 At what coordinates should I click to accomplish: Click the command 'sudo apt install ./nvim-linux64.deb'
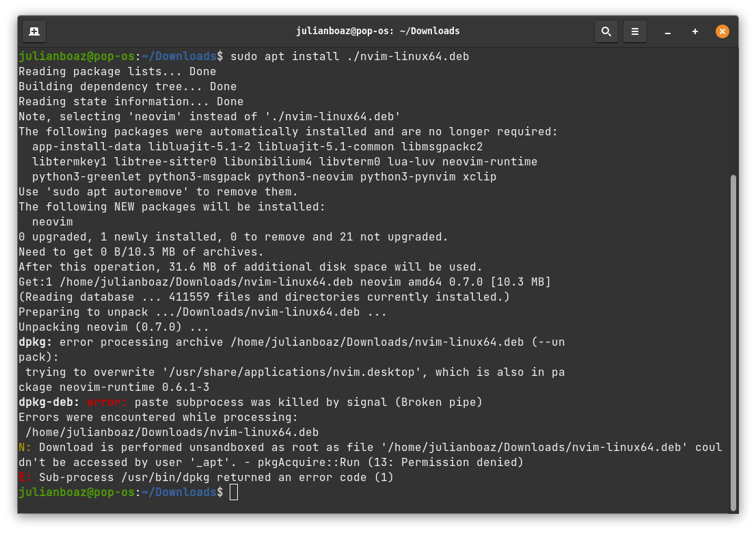coord(349,57)
